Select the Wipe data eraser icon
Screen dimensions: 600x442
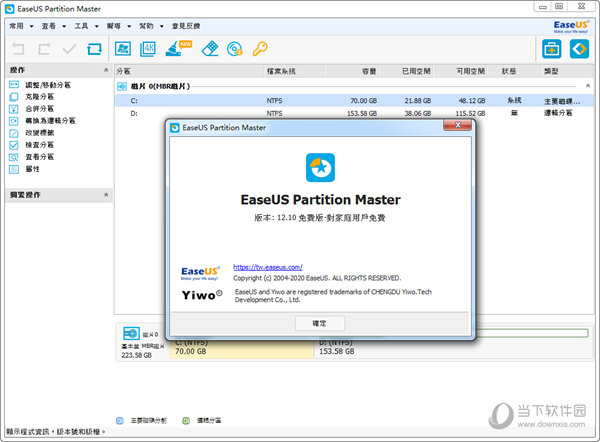(210, 49)
